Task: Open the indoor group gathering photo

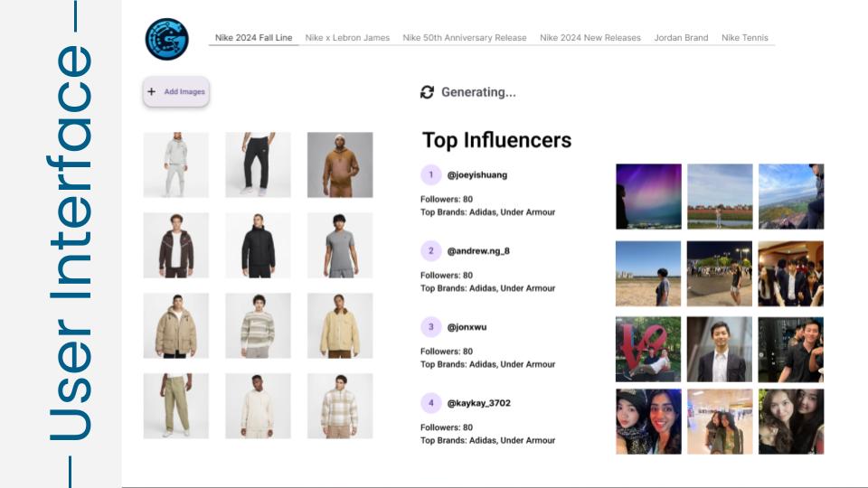Action: 791,273
